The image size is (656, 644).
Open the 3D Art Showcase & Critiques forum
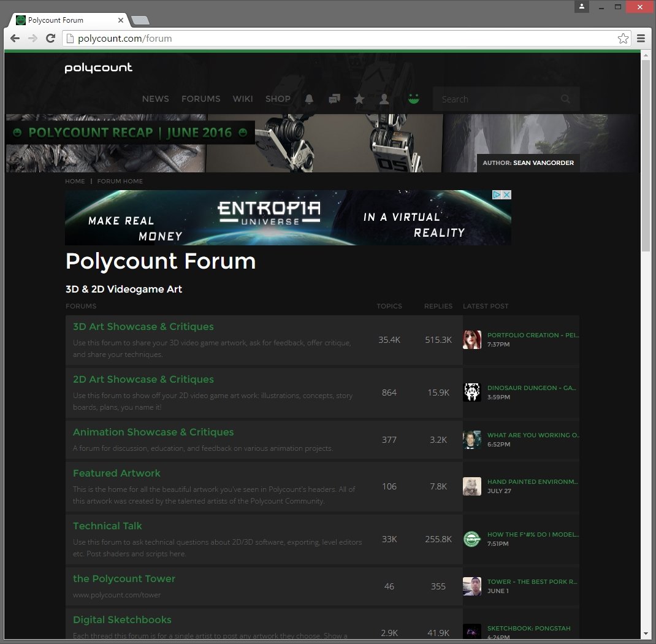pyautogui.click(x=143, y=326)
